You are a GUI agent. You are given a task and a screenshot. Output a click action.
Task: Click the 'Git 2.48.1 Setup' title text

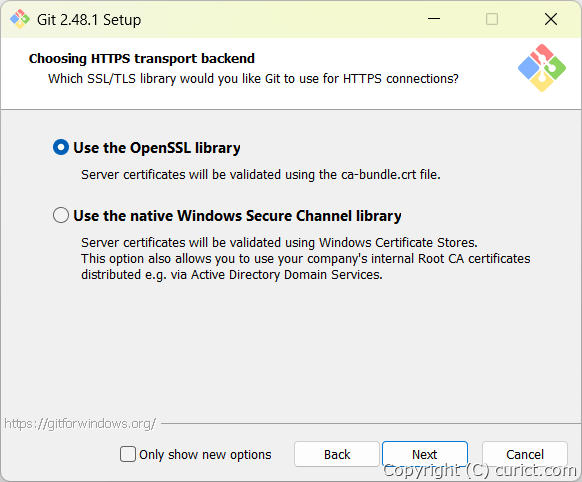[x=89, y=20]
